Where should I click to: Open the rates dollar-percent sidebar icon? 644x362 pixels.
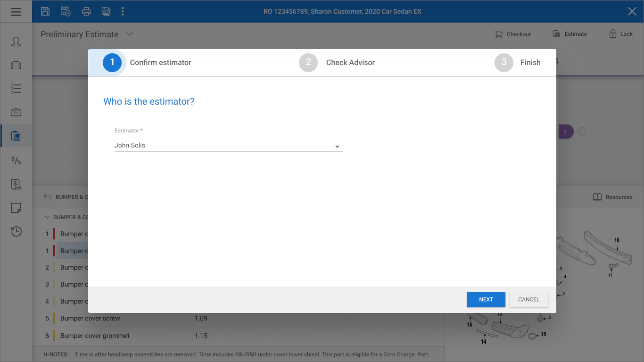click(16, 160)
